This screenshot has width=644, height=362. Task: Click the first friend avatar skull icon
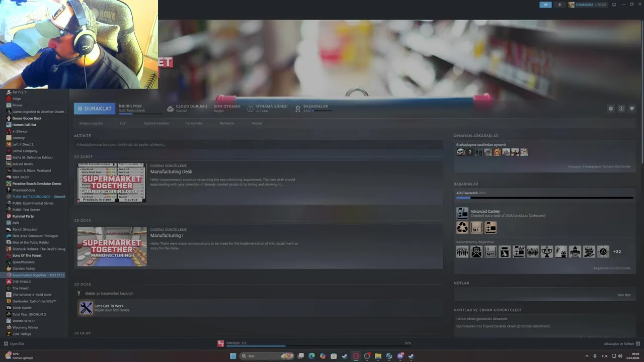(460, 152)
